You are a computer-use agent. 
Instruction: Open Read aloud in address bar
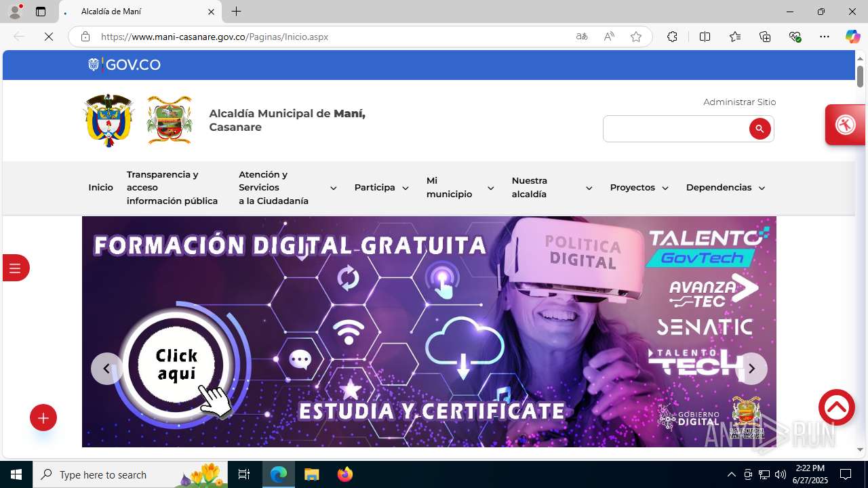[609, 37]
